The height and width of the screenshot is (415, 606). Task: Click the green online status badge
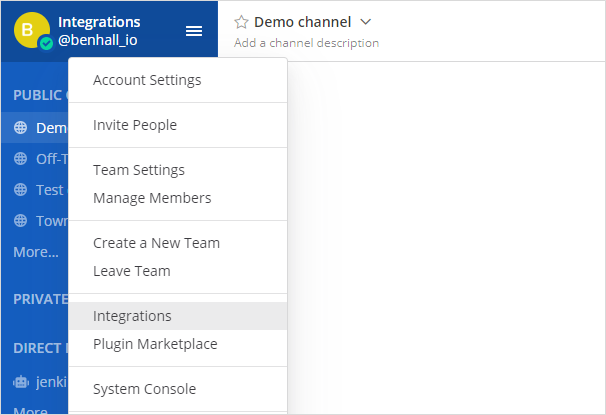tap(46, 44)
